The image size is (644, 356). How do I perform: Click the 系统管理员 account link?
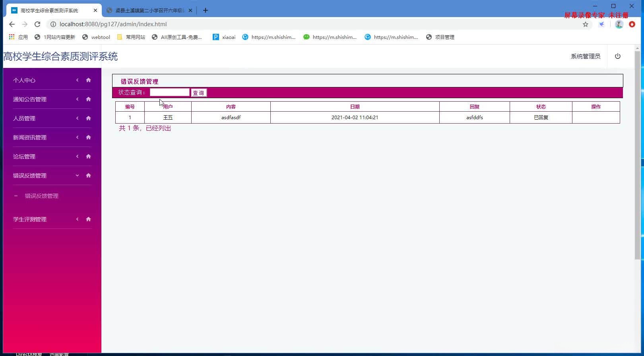586,56
